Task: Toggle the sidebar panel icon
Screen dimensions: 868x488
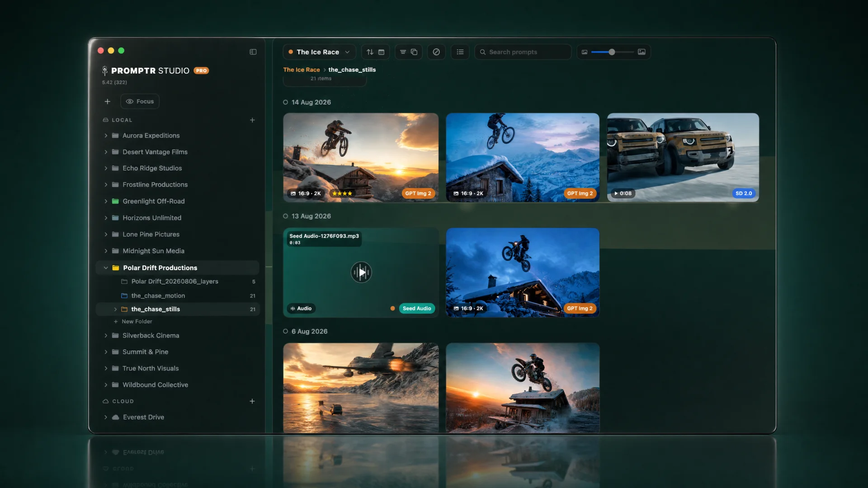Action: coord(253,52)
